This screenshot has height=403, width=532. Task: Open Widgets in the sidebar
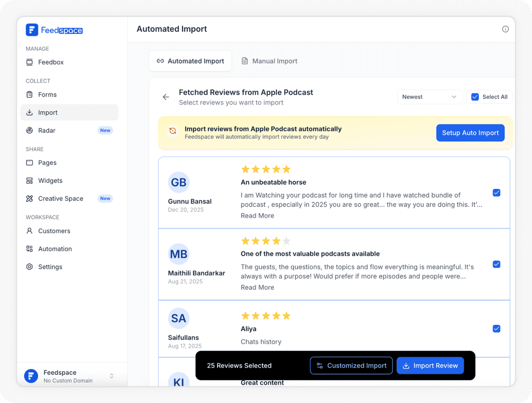(x=69, y=181)
